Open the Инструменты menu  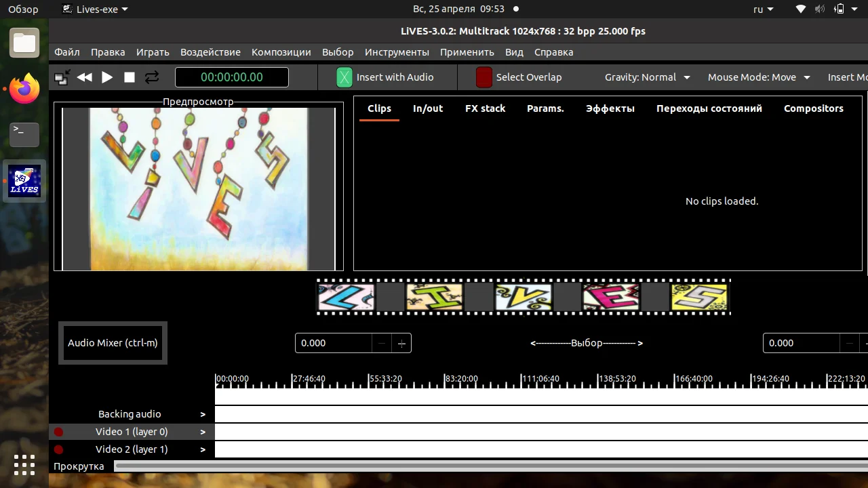(397, 52)
